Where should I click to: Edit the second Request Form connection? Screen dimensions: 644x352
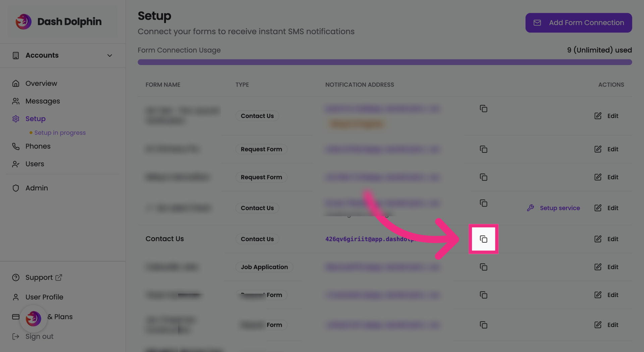[x=606, y=177]
